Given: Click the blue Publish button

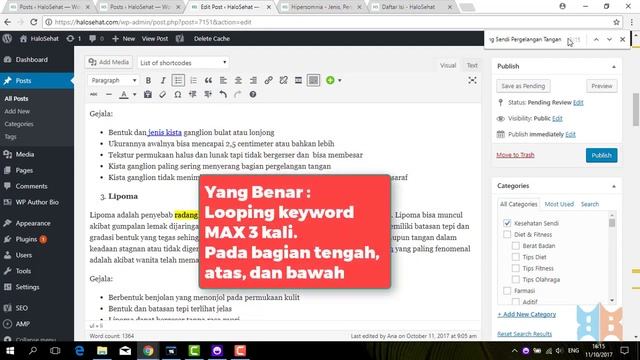Looking at the screenshot, I should (x=601, y=155).
